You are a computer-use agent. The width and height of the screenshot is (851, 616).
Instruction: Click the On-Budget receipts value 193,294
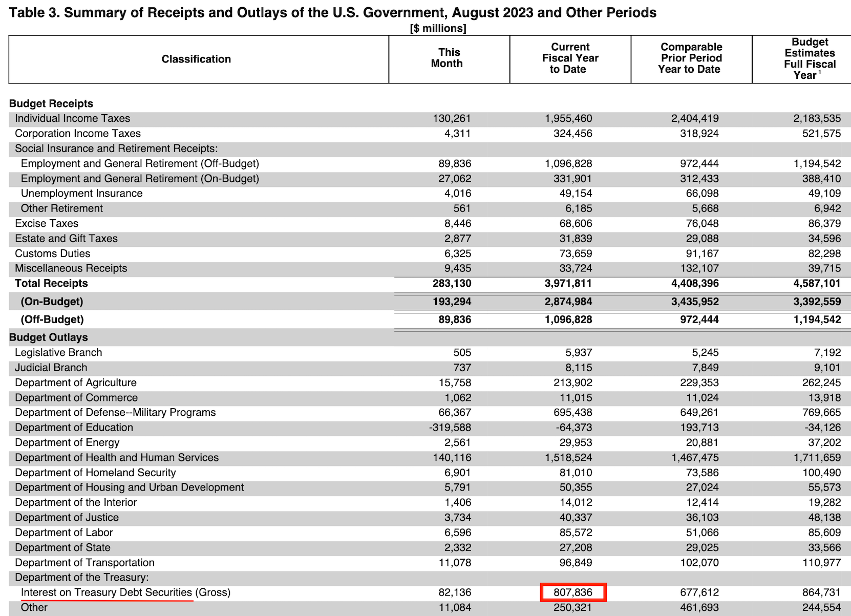452,301
